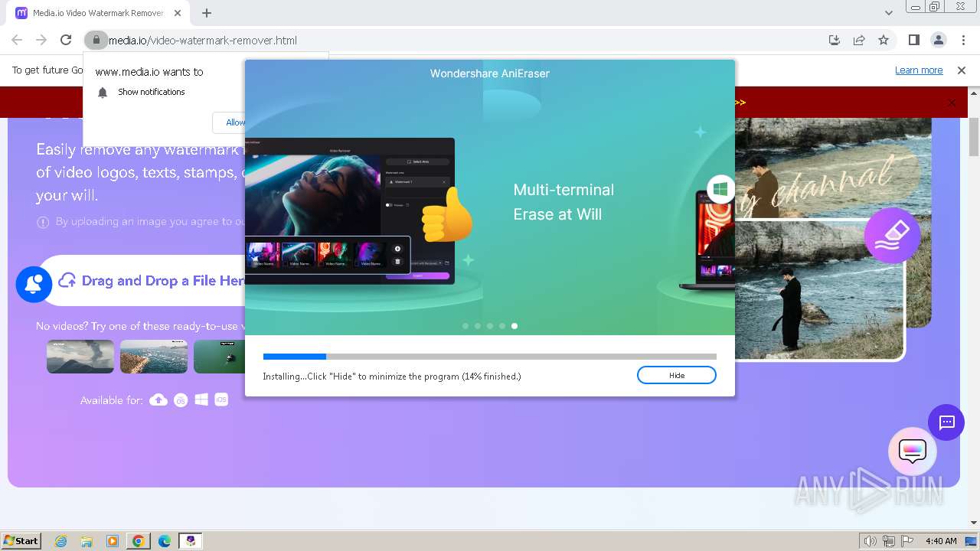Open Microsoft Edge from taskbar
This screenshot has height=551, width=980.
point(164,541)
